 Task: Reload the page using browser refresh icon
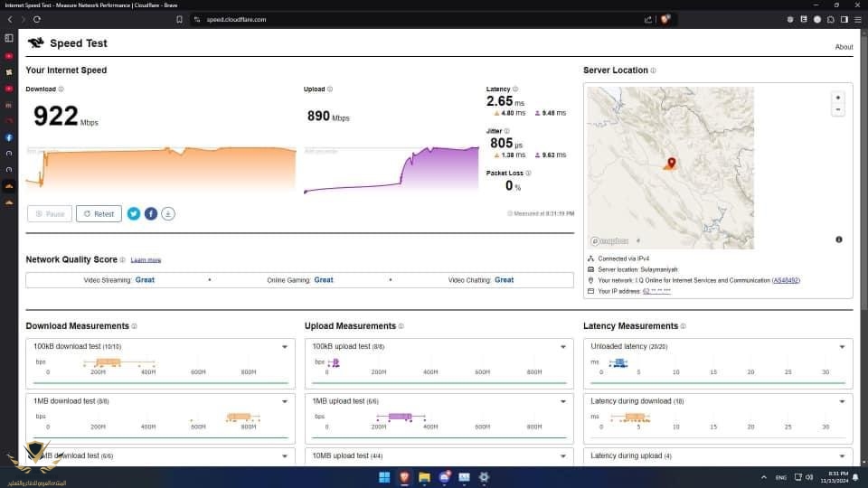point(36,19)
